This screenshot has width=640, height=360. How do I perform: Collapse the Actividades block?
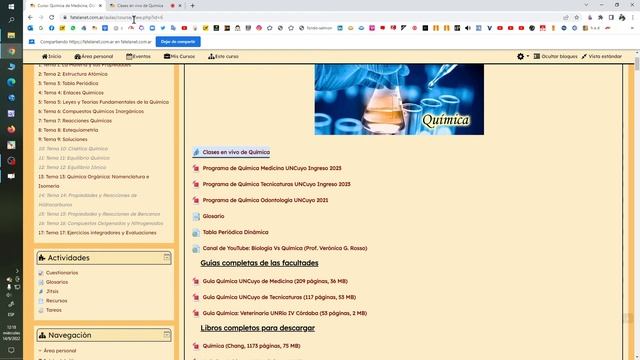point(167,257)
